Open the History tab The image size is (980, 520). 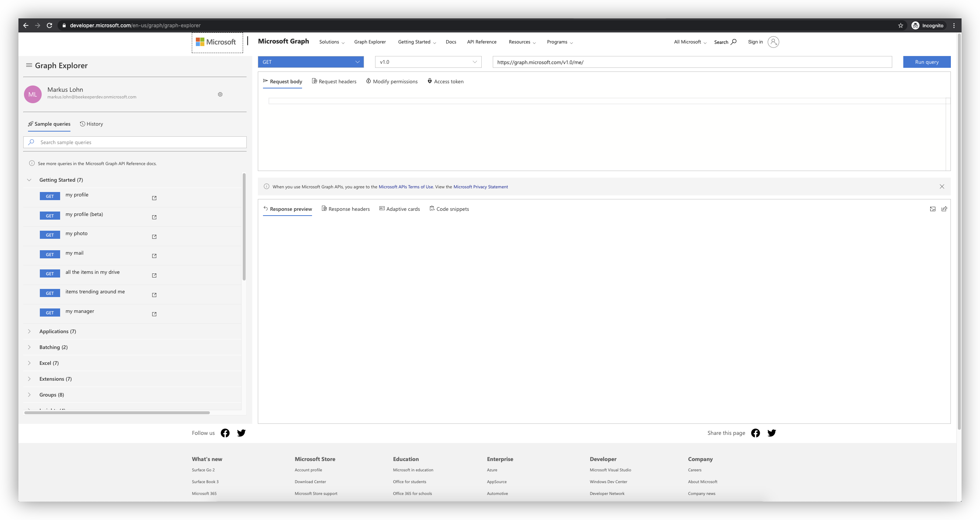tap(91, 124)
